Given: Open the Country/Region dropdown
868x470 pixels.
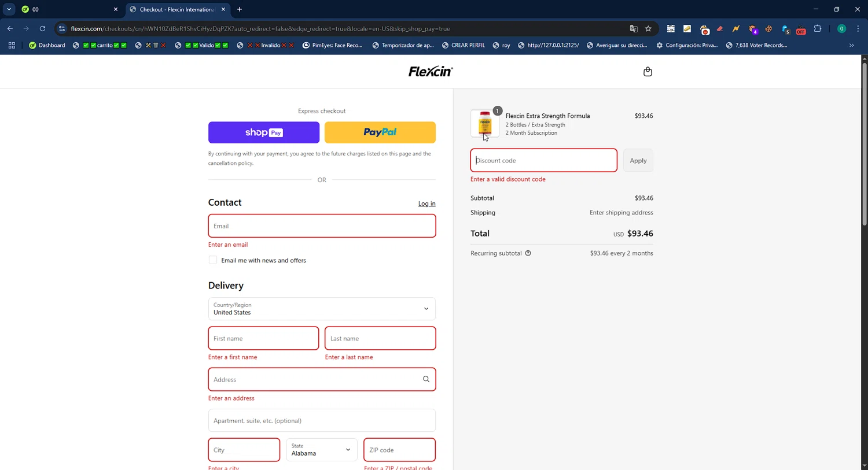Looking at the screenshot, I should tap(322, 309).
